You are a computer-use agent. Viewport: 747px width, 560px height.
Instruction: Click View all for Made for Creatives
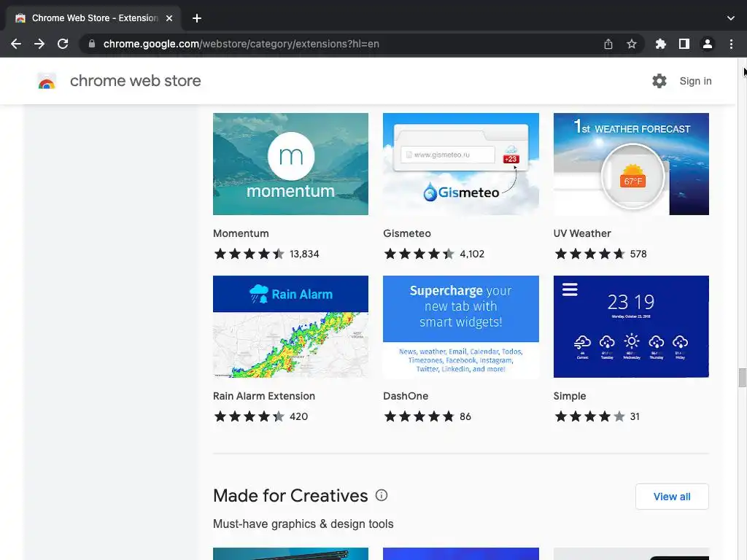pos(672,497)
